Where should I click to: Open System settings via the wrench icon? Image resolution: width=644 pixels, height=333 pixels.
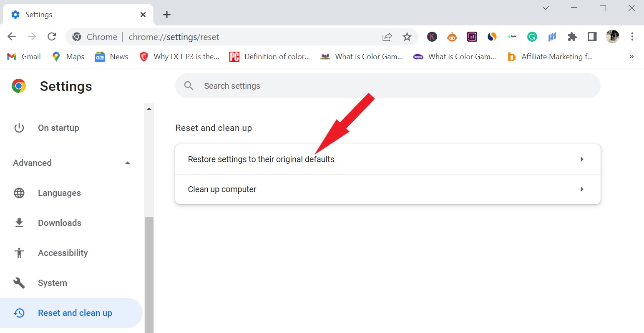[x=19, y=283]
